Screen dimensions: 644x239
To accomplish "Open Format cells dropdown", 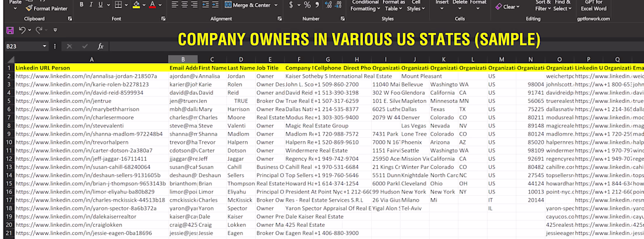I will pyautogui.click(x=478, y=4).
